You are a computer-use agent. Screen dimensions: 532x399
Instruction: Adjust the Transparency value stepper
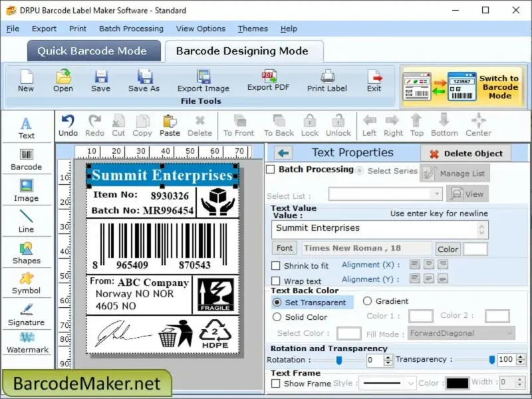(x=521, y=359)
